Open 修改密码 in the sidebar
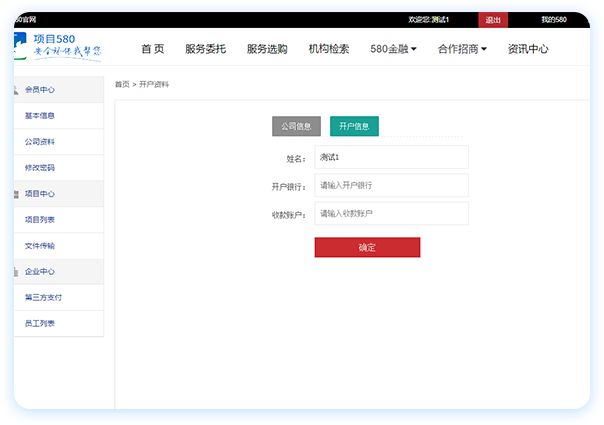Viewport: 604px width, 425px height. pos(40,168)
